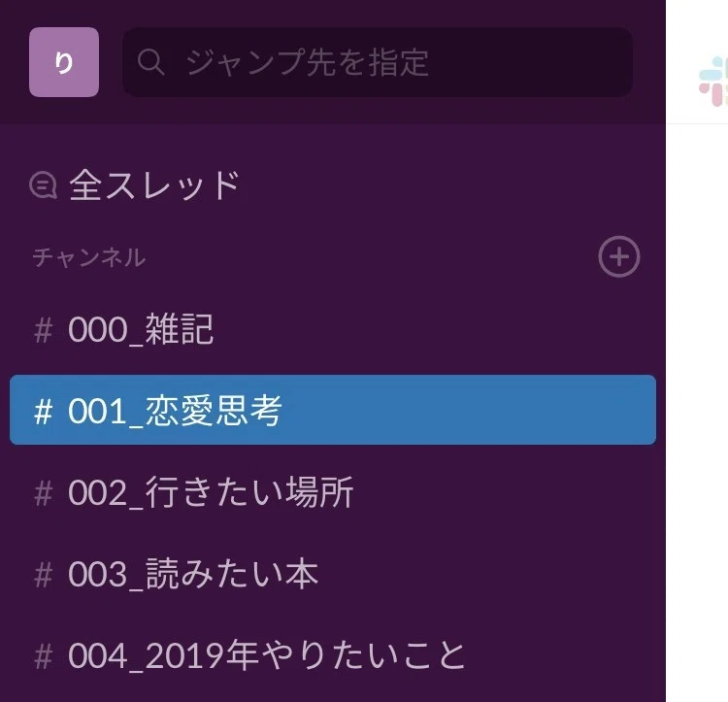Viewport: 728px width, 702px height.
Task: Click the empty sidebar area above 全スレッド
Action: [x=333, y=142]
